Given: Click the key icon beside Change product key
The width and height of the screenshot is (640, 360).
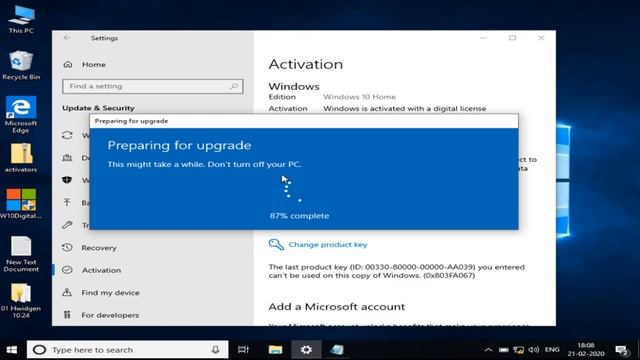Looking at the screenshot, I should (x=276, y=244).
